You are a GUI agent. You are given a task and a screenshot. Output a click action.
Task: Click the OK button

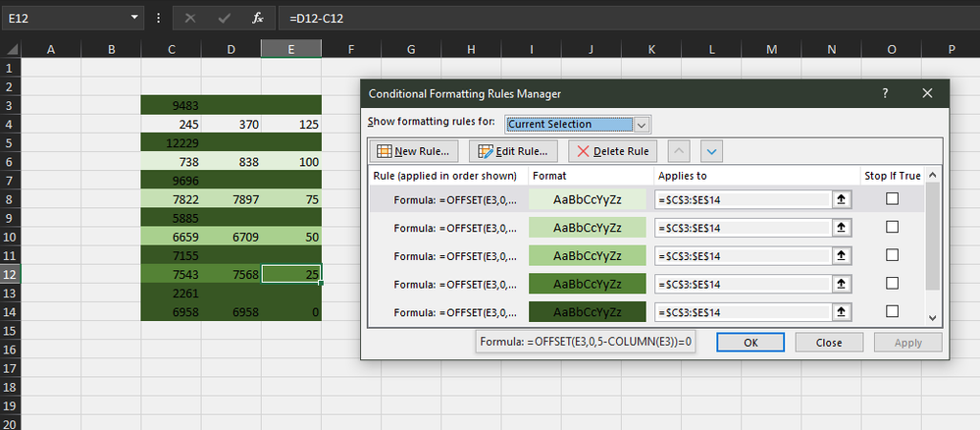[x=750, y=343]
